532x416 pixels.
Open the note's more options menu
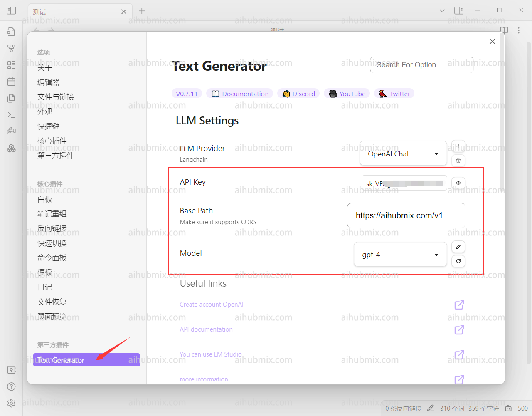(x=518, y=30)
